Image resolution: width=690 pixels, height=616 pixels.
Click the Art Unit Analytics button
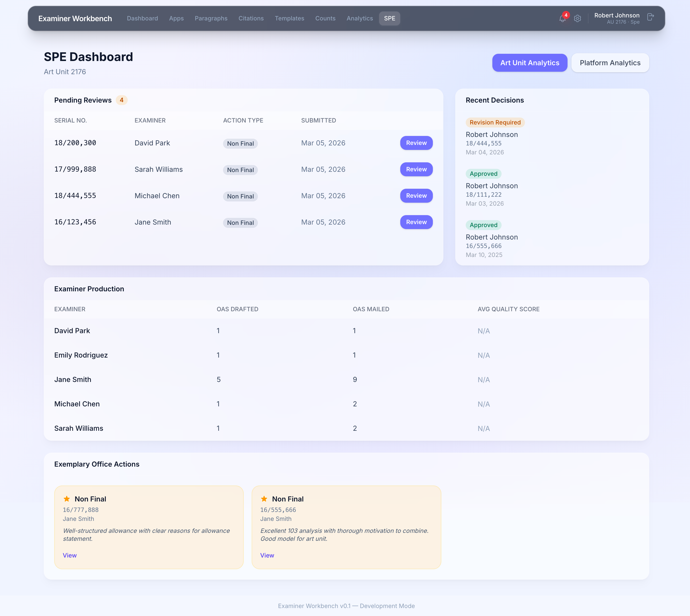point(530,62)
